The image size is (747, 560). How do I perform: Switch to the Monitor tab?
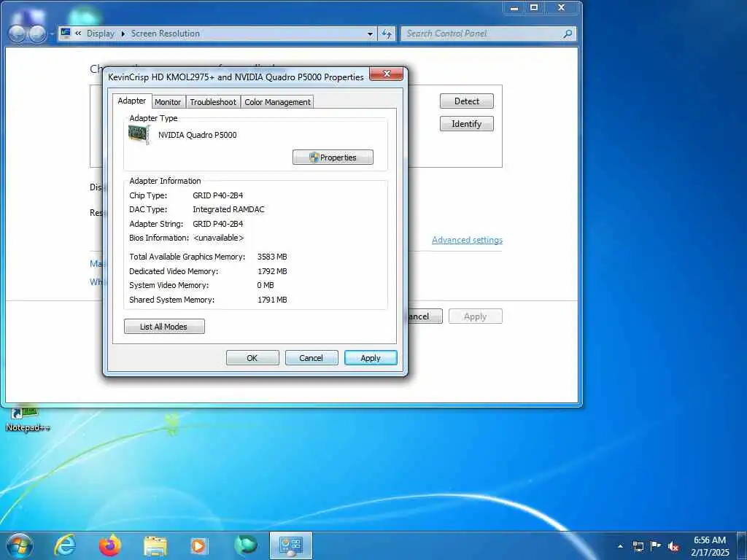coord(168,102)
